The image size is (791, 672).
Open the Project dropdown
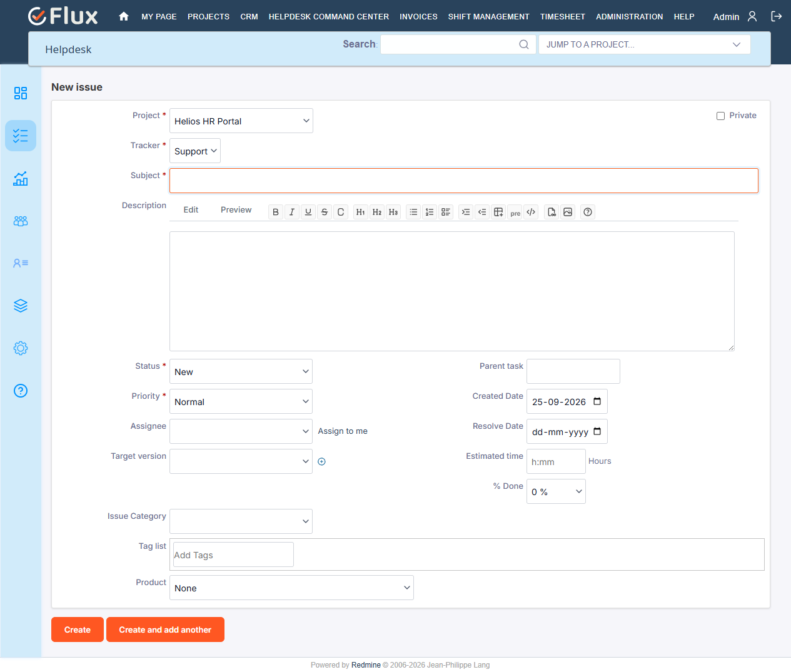pyautogui.click(x=241, y=121)
